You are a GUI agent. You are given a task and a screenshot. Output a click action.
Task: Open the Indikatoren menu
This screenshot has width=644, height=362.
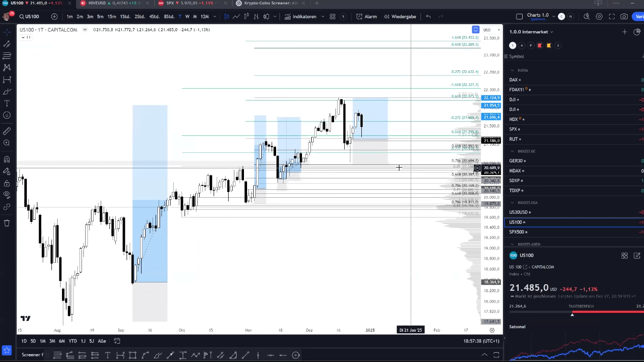click(301, 17)
